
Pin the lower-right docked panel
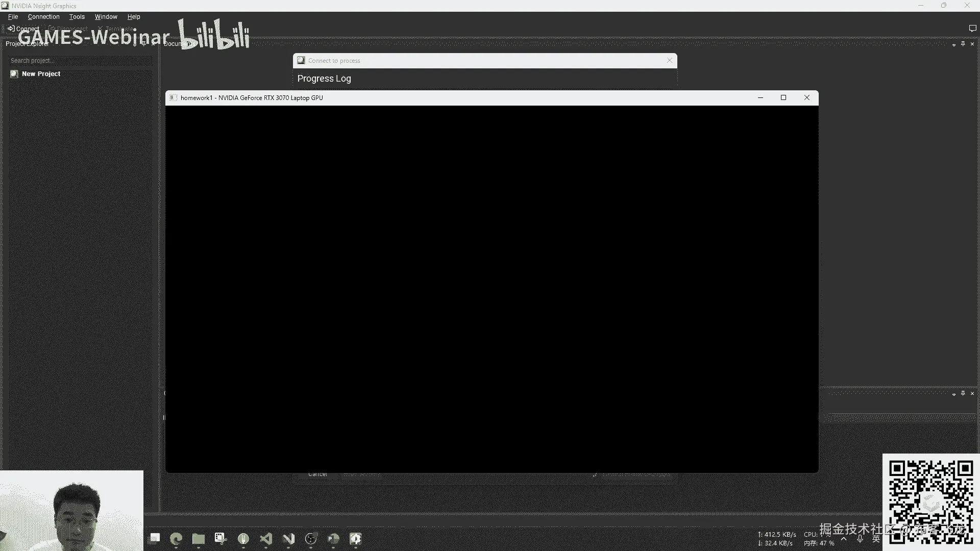[963, 393]
